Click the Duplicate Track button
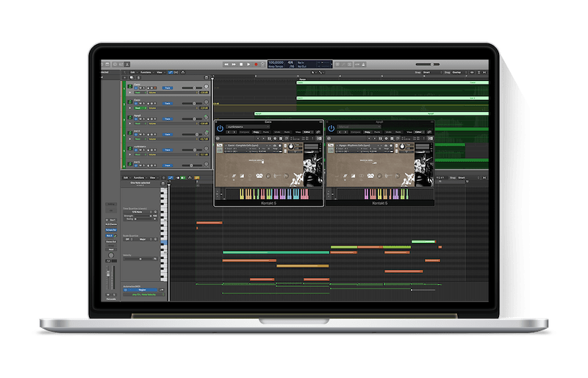This screenshot has width=588, height=378. coord(132,77)
